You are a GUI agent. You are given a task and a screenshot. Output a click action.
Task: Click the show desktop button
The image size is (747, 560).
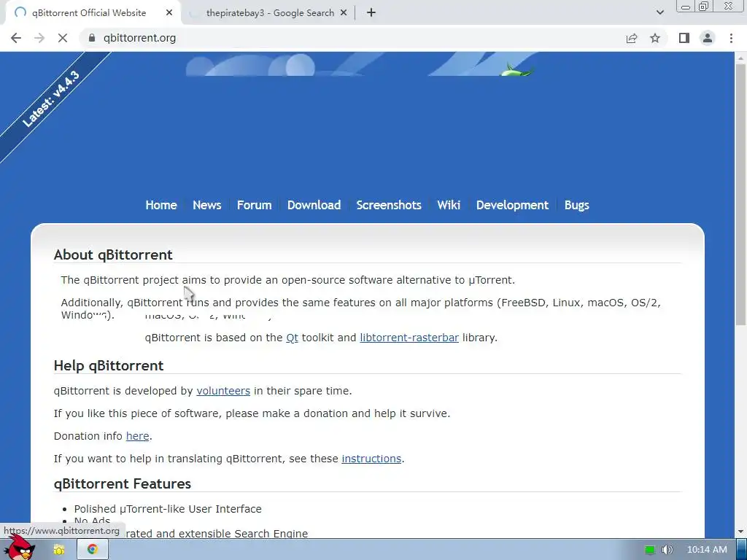coord(741,550)
